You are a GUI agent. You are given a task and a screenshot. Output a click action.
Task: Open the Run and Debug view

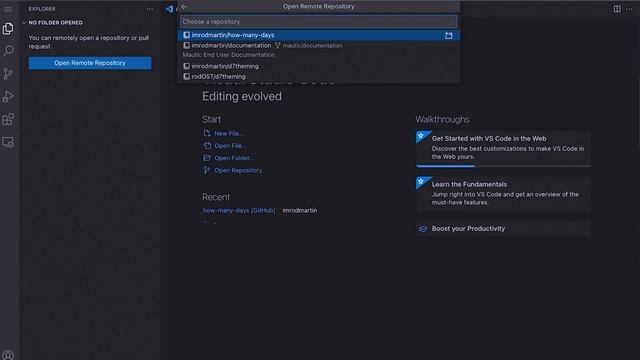click(x=8, y=97)
